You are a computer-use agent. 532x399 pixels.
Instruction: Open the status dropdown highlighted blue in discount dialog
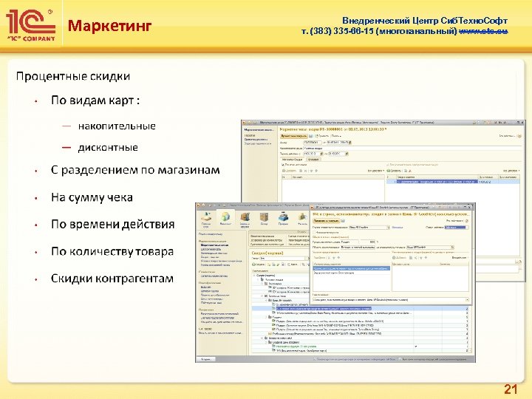click(457, 228)
